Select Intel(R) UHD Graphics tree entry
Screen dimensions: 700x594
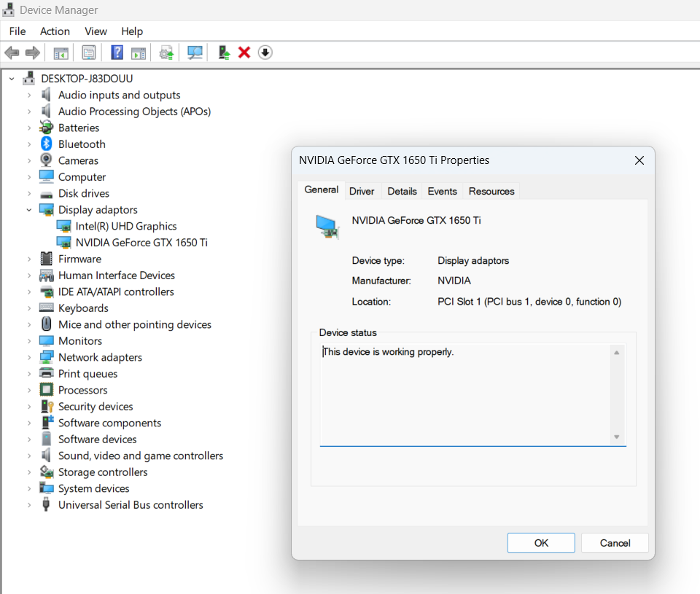click(126, 226)
